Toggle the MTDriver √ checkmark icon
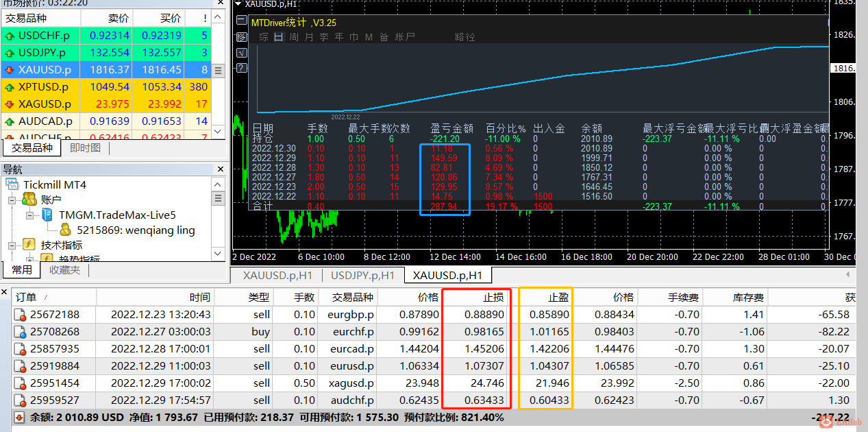This screenshot has width=868, height=432. point(241,53)
